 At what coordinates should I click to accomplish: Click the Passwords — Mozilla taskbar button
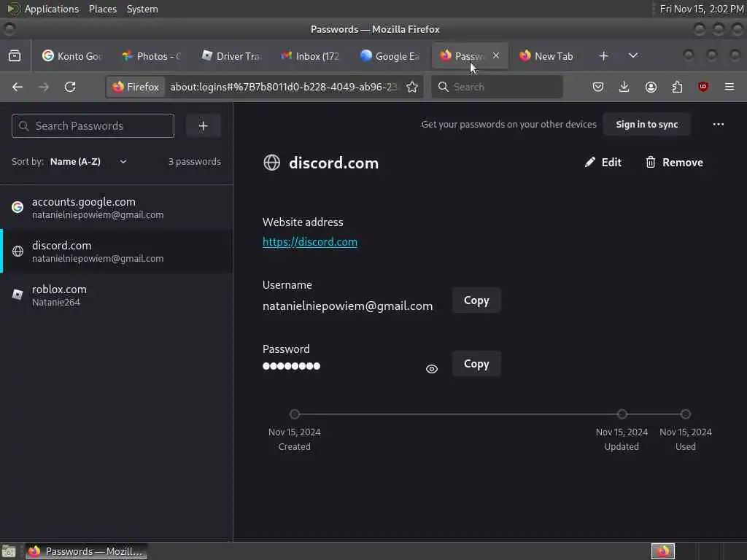click(86, 551)
